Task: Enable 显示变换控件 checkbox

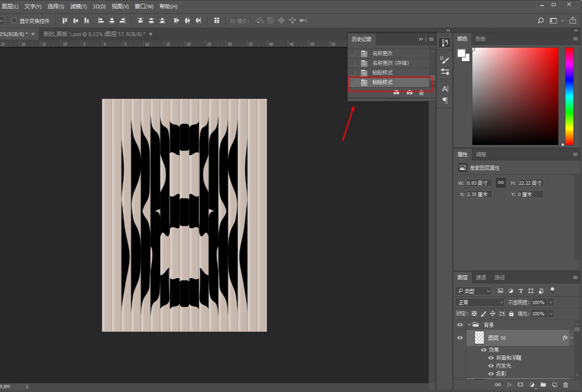Action: pos(14,21)
